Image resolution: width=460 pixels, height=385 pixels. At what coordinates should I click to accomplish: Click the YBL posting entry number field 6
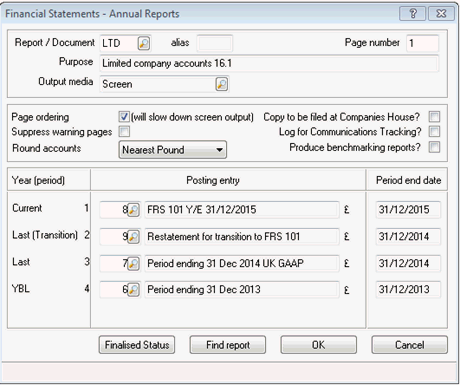114,290
